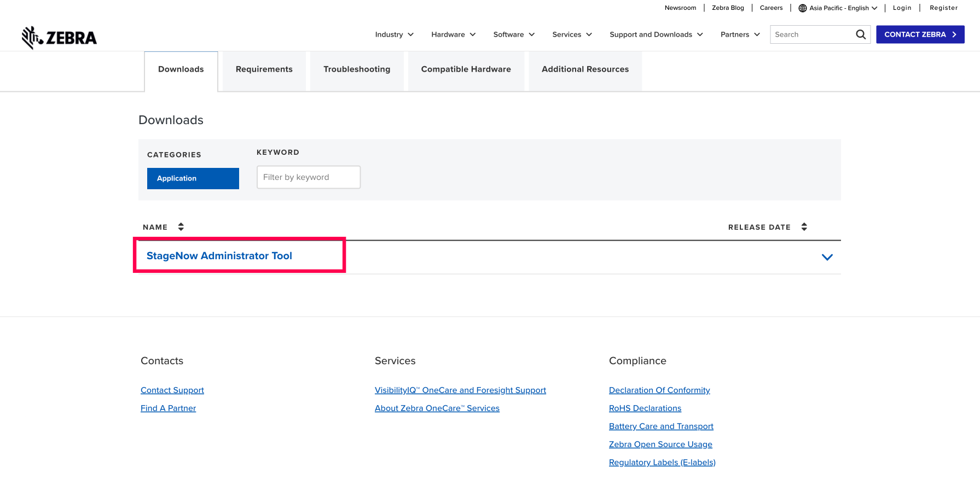The width and height of the screenshot is (980, 484).
Task: Expand the StageNow row chevron
Action: click(827, 257)
